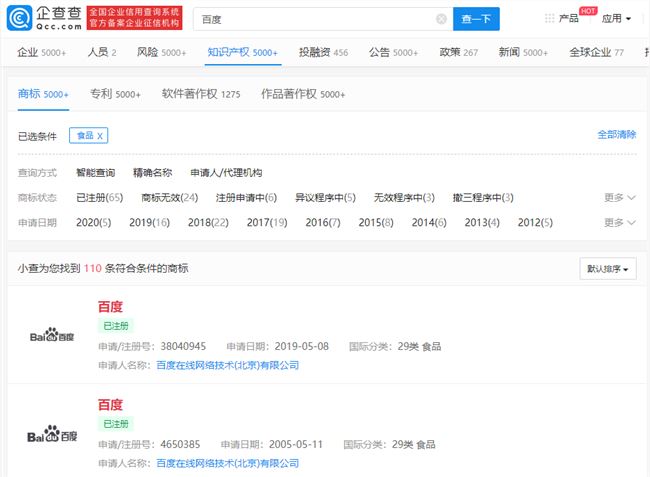
Task: Filter by status 无效程序中(3)
Action: [404, 198]
